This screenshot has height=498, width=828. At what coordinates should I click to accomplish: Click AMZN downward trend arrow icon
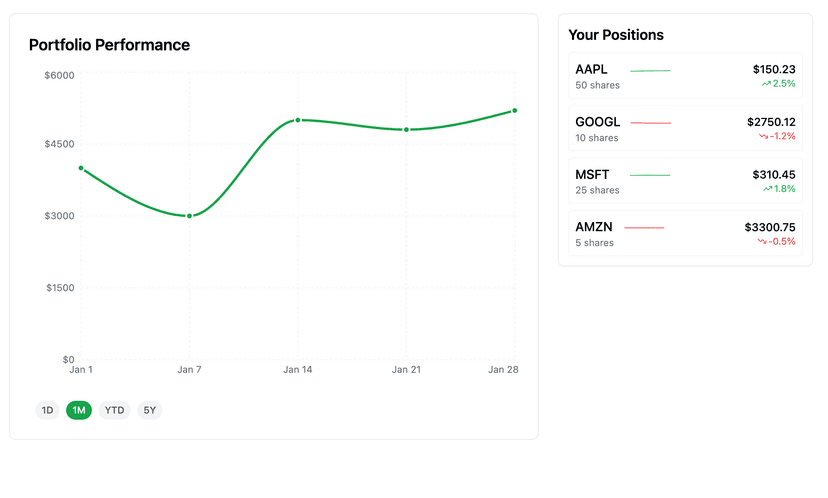click(763, 241)
